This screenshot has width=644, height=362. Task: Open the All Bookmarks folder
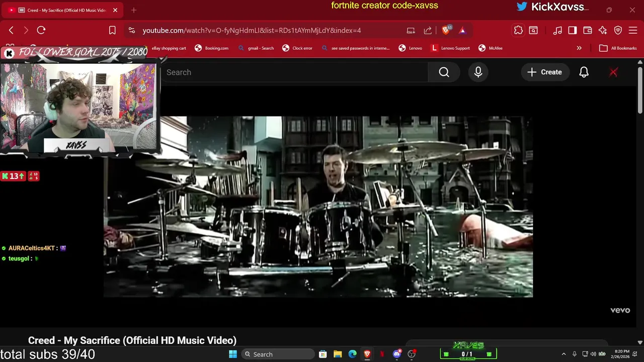click(618, 48)
